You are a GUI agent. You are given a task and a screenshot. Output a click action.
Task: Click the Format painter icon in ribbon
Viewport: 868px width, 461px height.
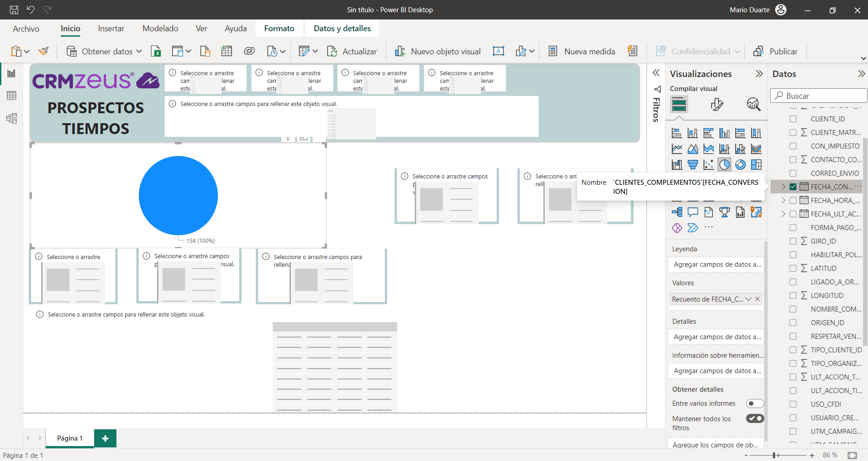click(44, 51)
